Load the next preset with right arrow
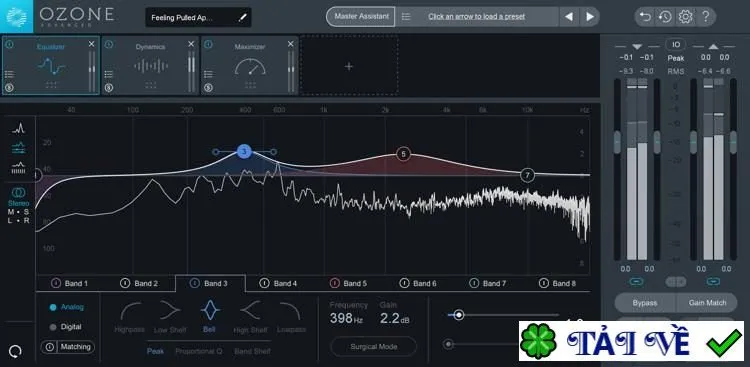The height and width of the screenshot is (367, 750). click(x=590, y=17)
